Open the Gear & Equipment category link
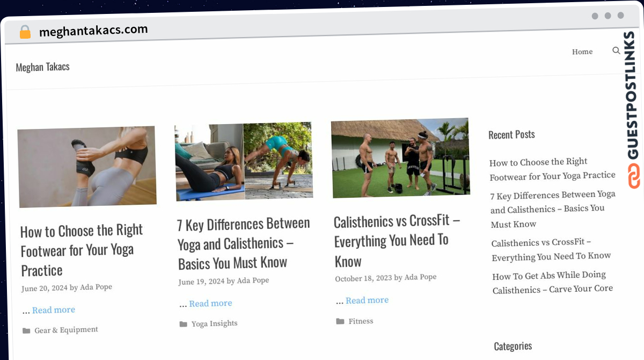The width and height of the screenshot is (644, 360). 67,330
